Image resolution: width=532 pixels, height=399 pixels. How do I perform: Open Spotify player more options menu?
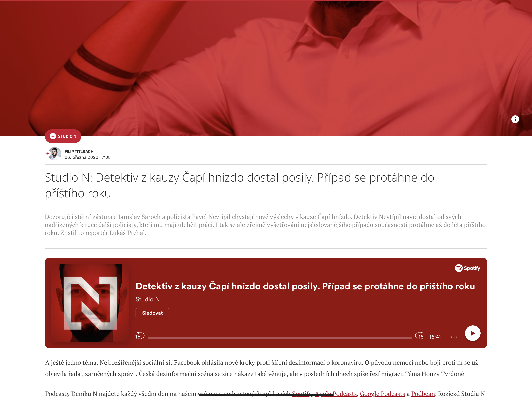(454, 337)
